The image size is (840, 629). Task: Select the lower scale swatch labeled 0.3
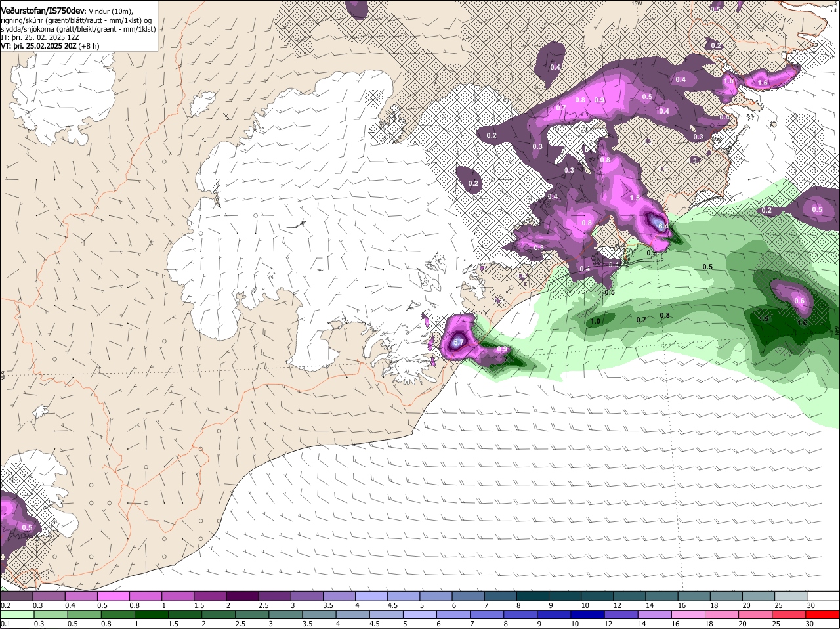click(x=50, y=615)
